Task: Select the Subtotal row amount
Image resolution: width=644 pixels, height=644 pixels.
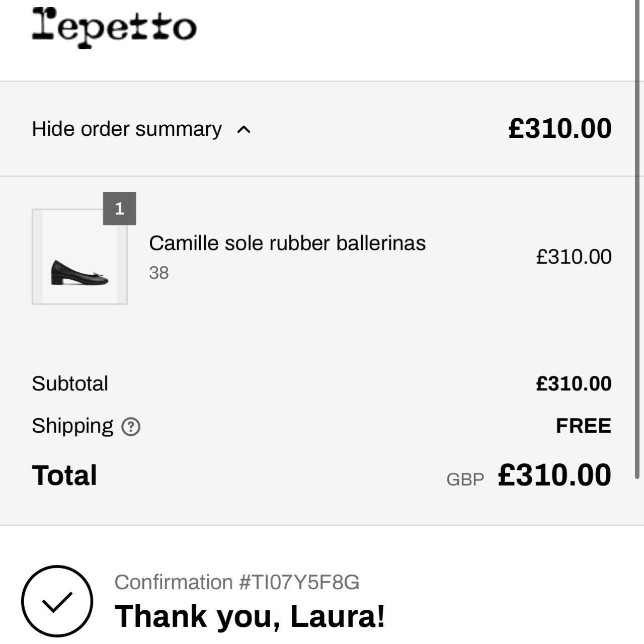Action: 574,383
